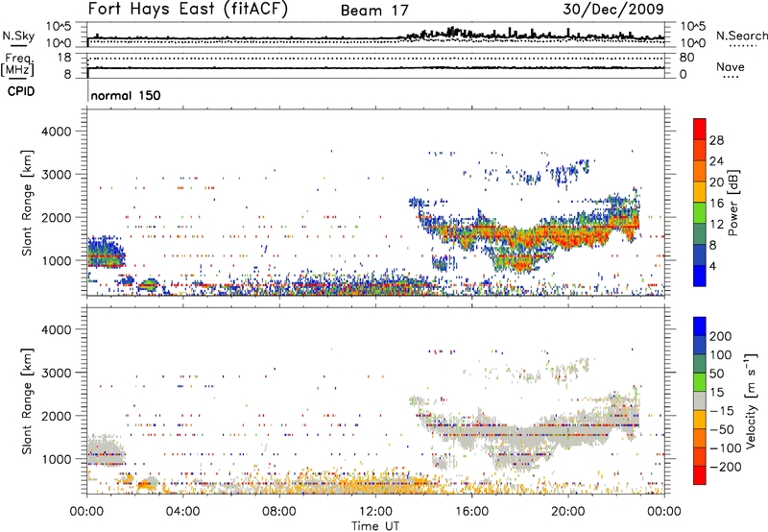768x532 pixels.
Task: Click the 'Power [dB]' colorbar label
Action: tap(732, 203)
